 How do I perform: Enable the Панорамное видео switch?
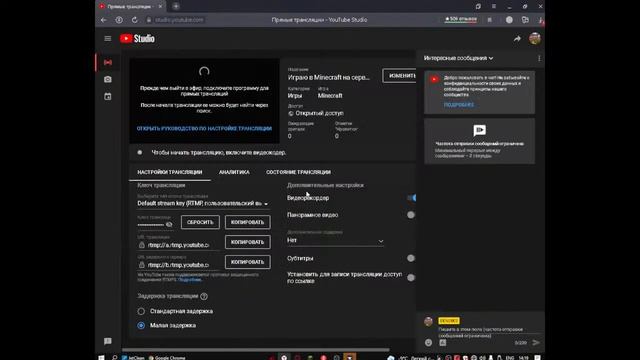(411, 215)
